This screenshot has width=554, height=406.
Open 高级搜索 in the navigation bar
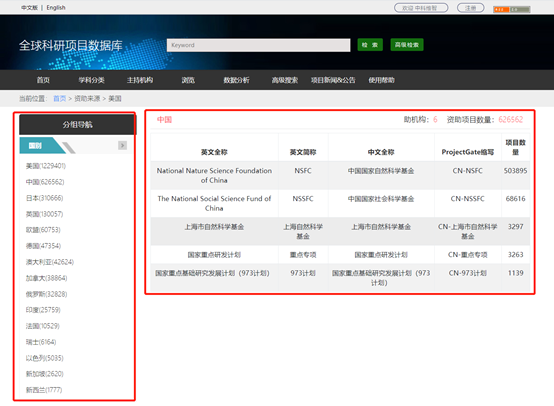(285, 80)
